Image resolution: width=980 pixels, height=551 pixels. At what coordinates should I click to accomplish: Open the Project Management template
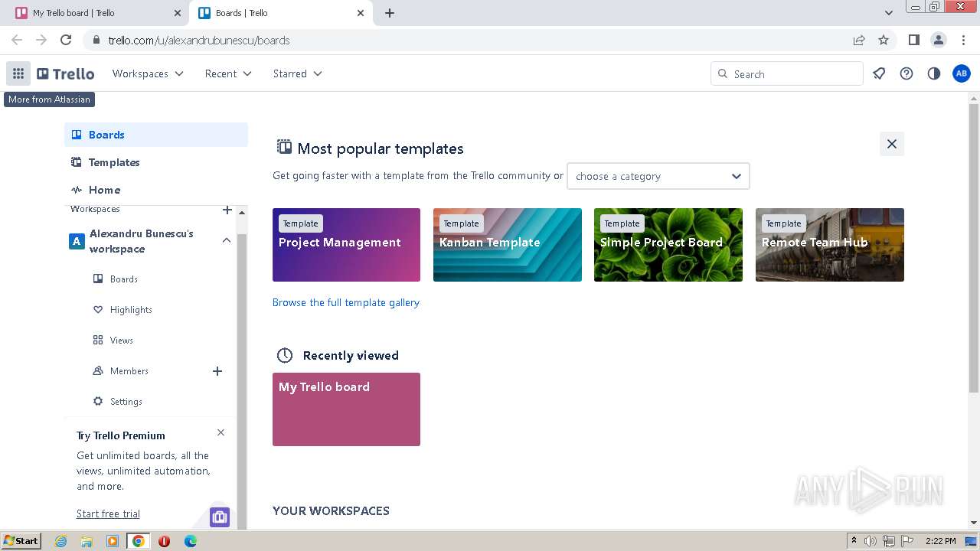pyautogui.click(x=346, y=245)
